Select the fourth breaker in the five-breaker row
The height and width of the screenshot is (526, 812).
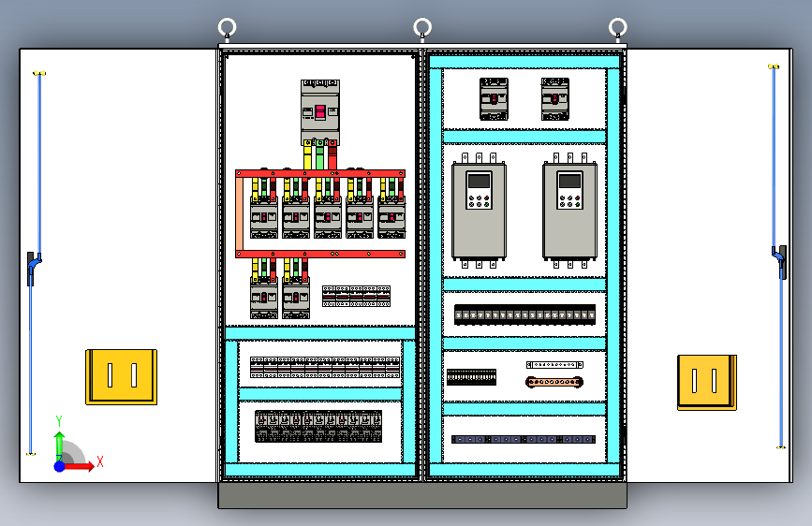tap(360, 217)
